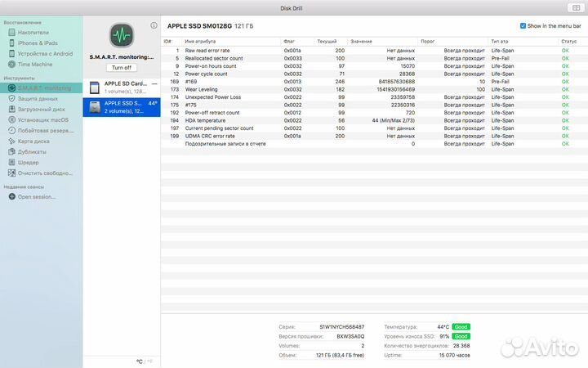Click the 44 (Min/Max 2/73) value
This screenshot has height=368, width=588.
394,120
